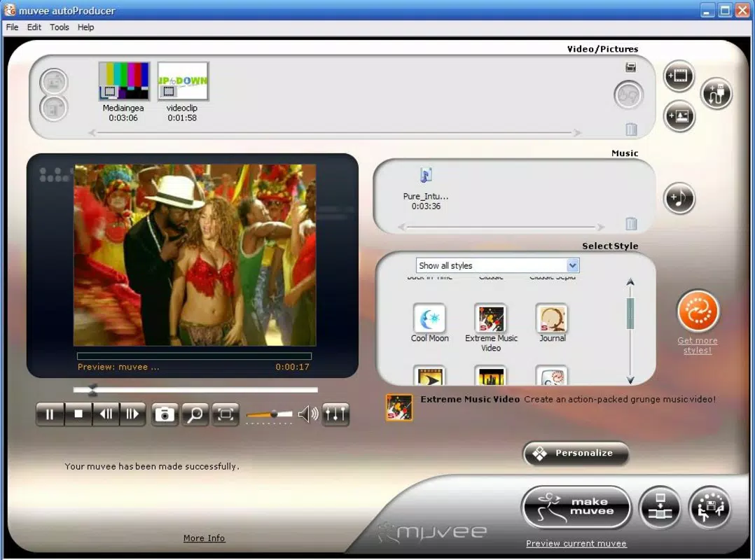Expand the Show all styles dropdown

click(572, 265)
